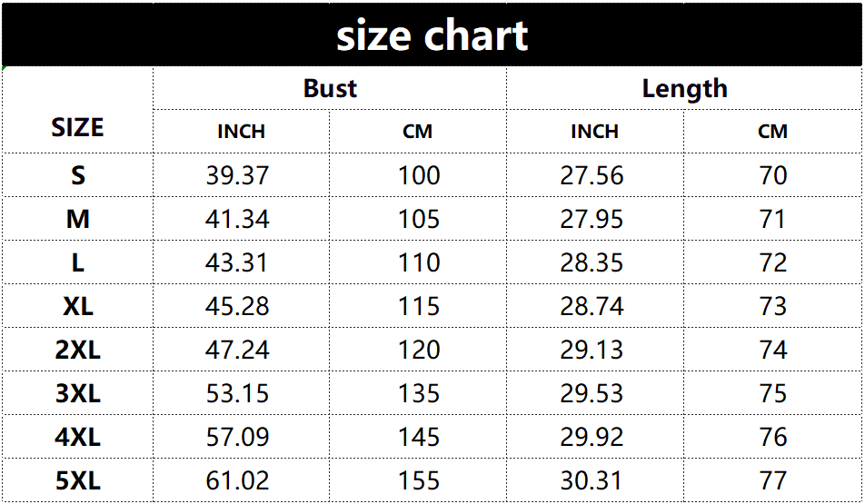This screenshot has height=504, width=865.
Task: Click the 'size chart' title banner
Action: (432, 35)
